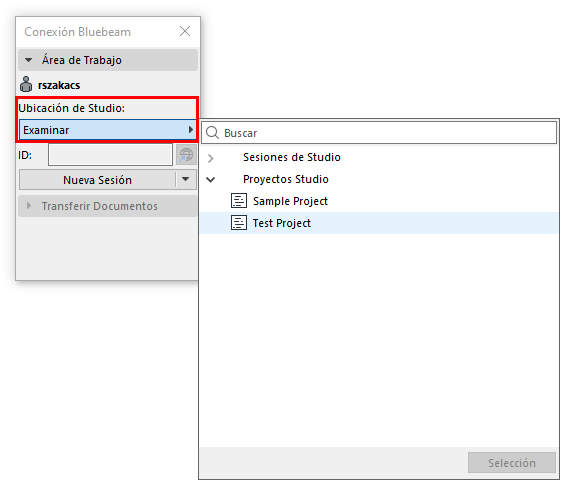This screenshot has height=500, width=579.
Task: Click the rszakacs username text
Action: [x=59, y=85]
